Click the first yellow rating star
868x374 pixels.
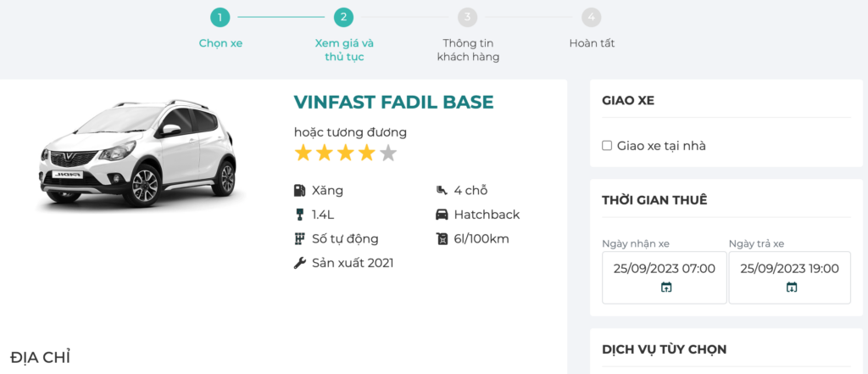[x=303, y=154]
